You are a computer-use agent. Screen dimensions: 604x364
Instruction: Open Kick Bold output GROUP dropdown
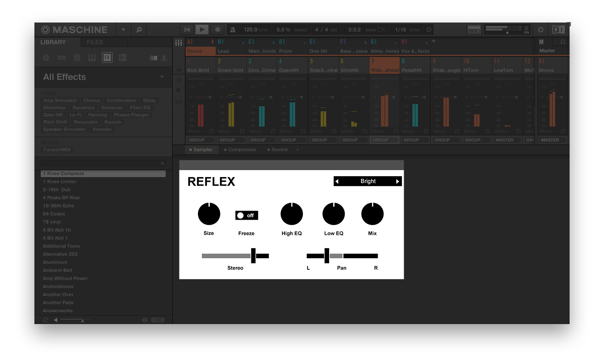(200, 140)
